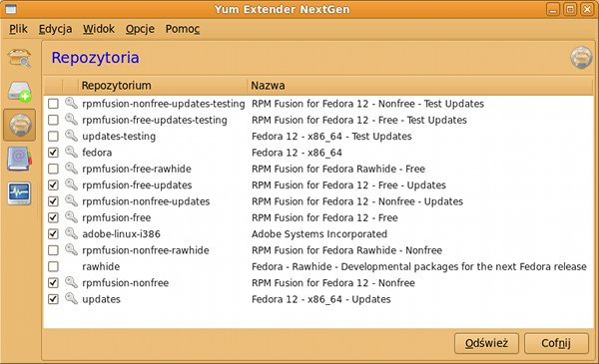Uncheck the rpmfusion-nonfree repository
The height and width of the screenshot is (364, 599).
(53, 283)
